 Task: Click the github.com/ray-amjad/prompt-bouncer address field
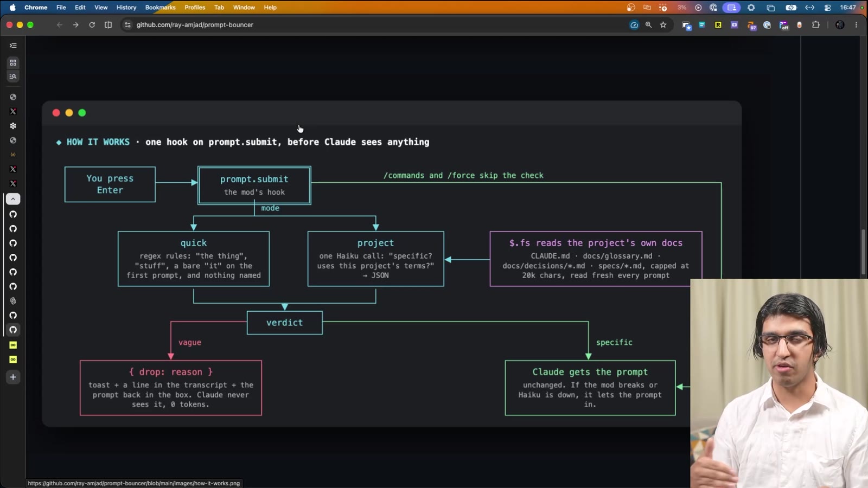(x=374, y=25)
